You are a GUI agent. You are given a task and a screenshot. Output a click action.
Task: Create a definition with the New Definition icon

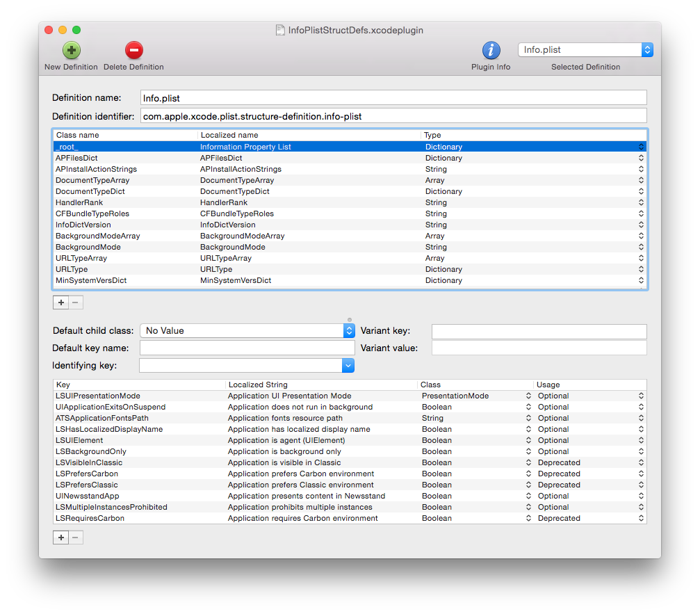71,51
